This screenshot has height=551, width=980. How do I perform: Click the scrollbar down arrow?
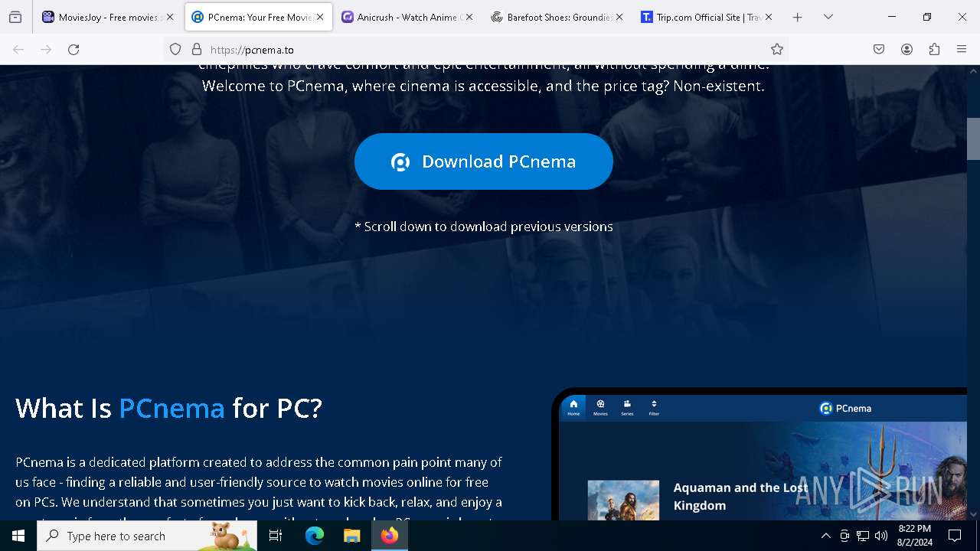(973, 514)
